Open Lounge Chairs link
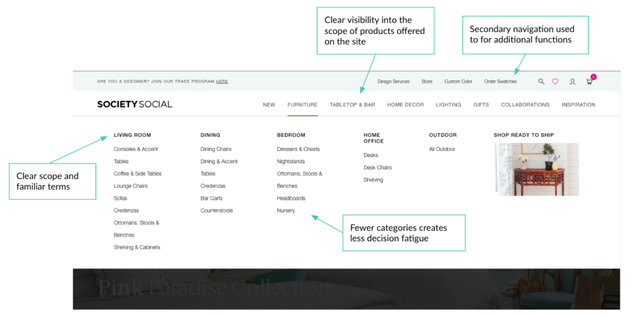Image resolution: width=644 pixels, height=316 pixels. 131,186
